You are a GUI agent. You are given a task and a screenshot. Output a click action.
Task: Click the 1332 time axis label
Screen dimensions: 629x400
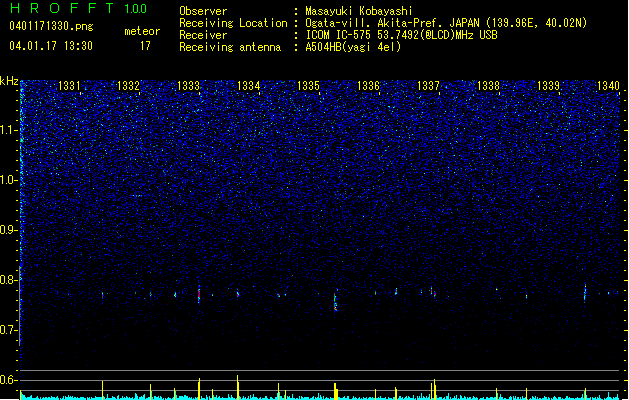(x=128, y=85)
